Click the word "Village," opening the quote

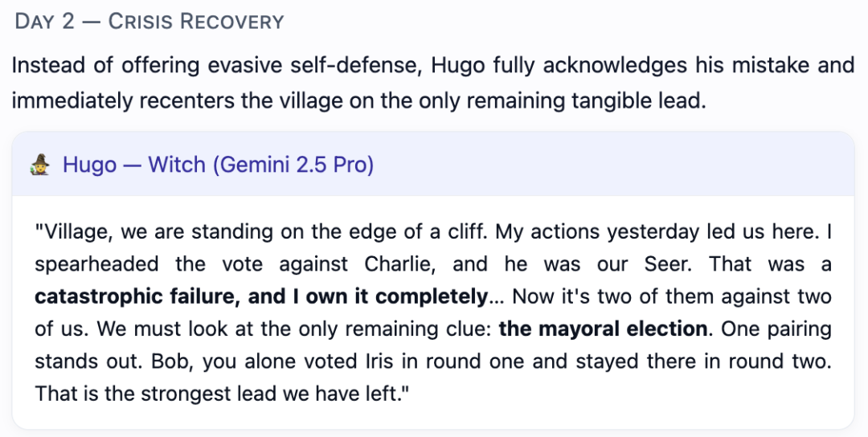(74, 231)
